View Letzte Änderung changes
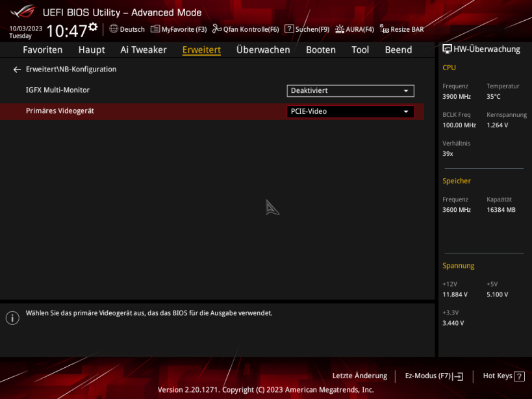This screenshot has height=399, width=532. click(359, 376)
